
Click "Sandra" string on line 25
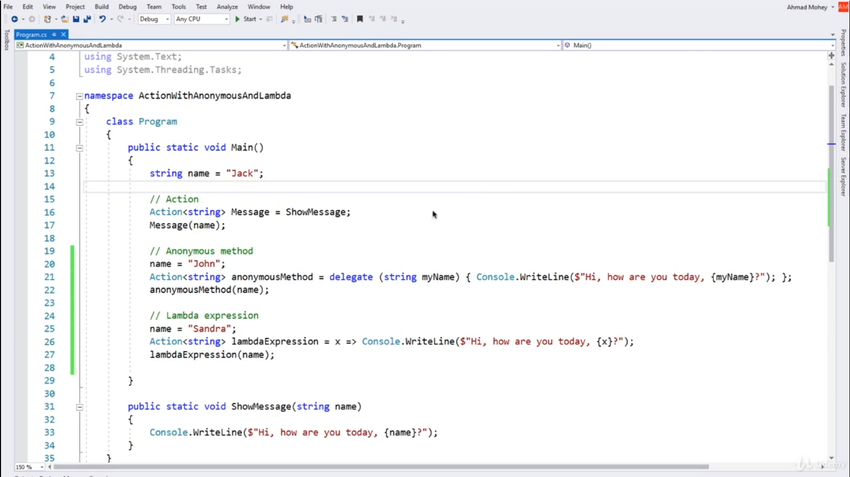point(209,329)
